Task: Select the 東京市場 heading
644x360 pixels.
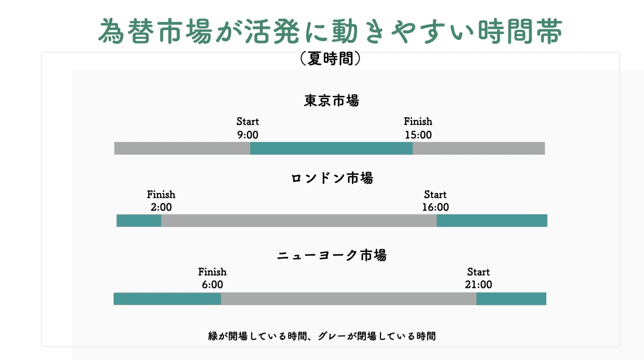Action: 331,100
